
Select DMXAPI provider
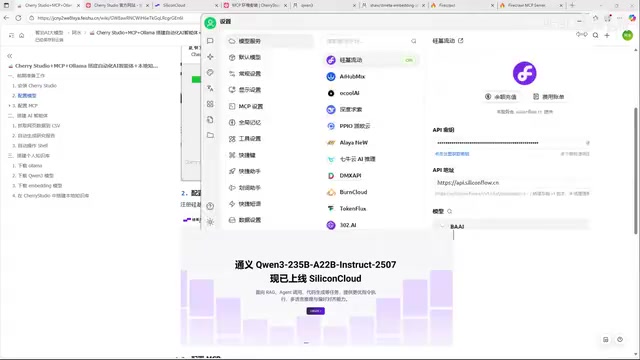[x=371, y=176]
